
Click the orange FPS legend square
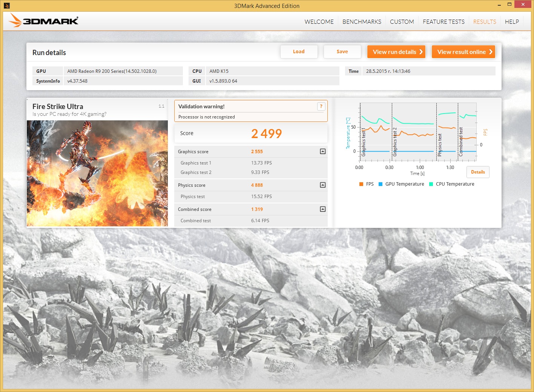[x=361, y=184]
